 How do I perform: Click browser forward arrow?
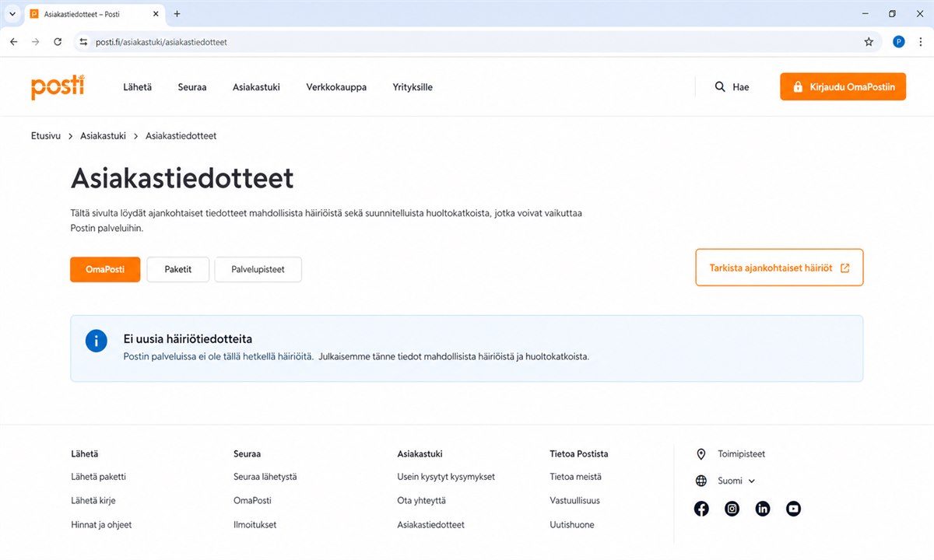coord(35,42)
